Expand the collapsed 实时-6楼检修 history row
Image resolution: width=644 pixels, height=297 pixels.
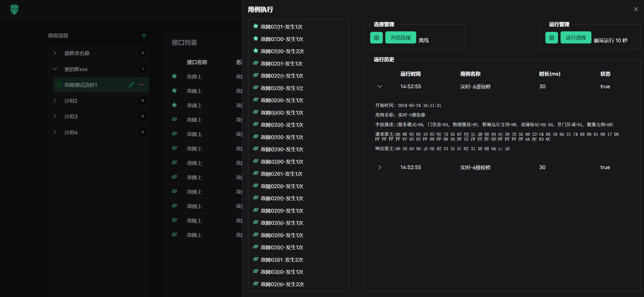pyautogui.click(x=380, y=167)
